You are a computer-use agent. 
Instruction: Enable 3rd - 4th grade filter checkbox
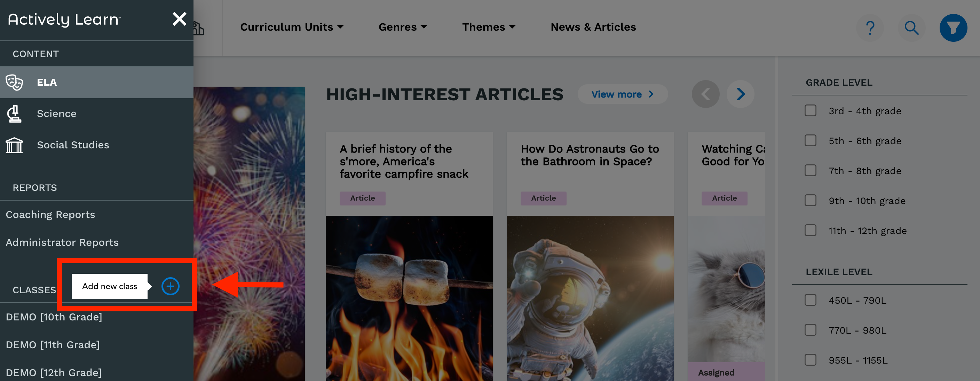[x=811, y=111]
